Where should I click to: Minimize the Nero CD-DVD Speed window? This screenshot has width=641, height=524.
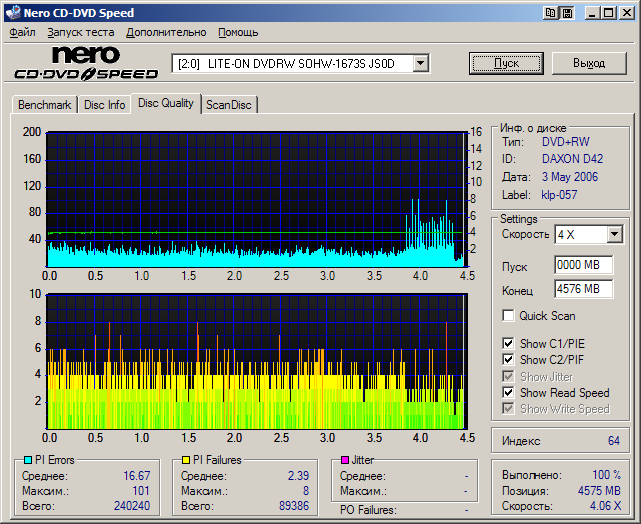click(593, 13)
